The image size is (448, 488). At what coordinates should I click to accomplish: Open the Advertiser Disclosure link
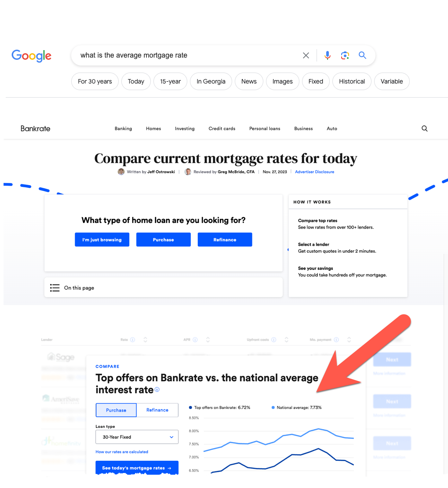coord(314,171)
